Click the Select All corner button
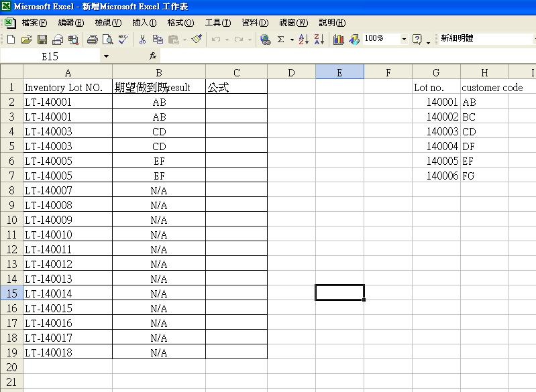This screenshot has height=392, width=536. pos(11,72)
